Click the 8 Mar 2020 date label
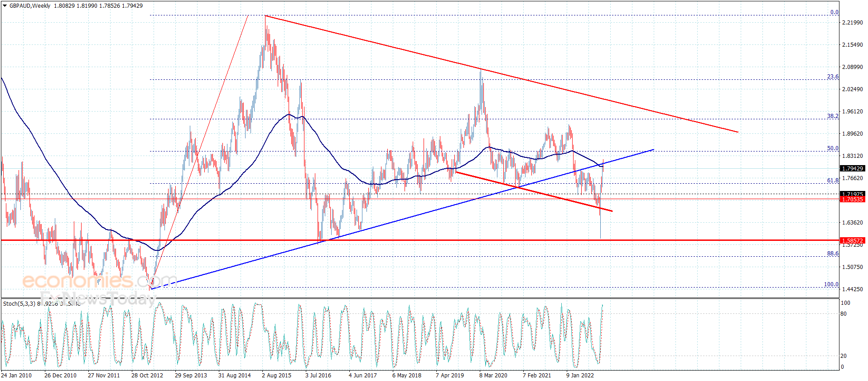Image resolution: width=868 pixels, height=381 pixels. (493, 375)
